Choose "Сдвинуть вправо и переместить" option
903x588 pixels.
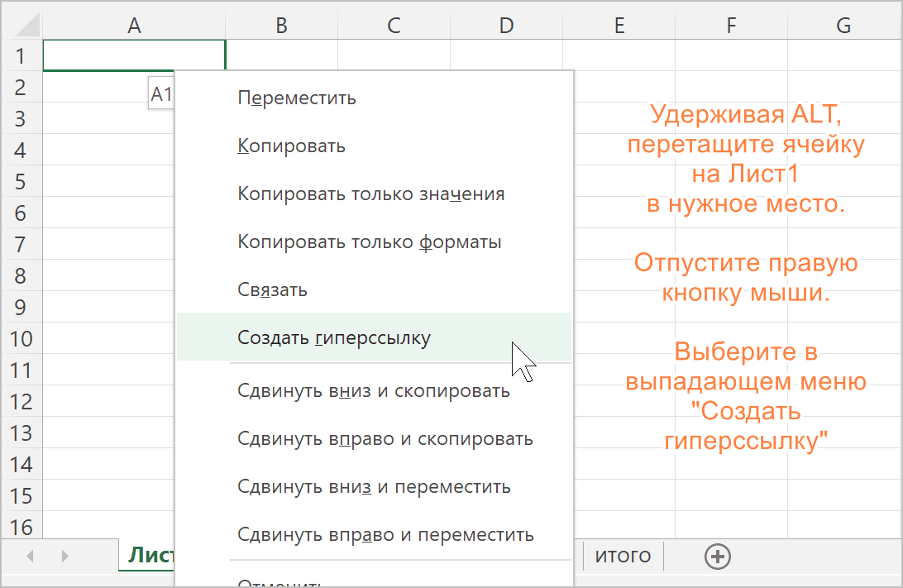(385, 534)
